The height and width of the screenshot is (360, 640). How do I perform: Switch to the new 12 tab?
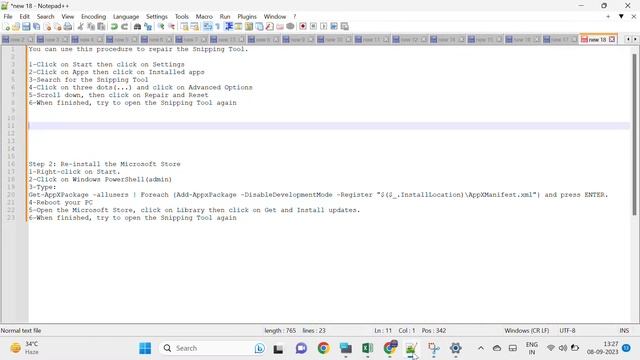point(409,40)
